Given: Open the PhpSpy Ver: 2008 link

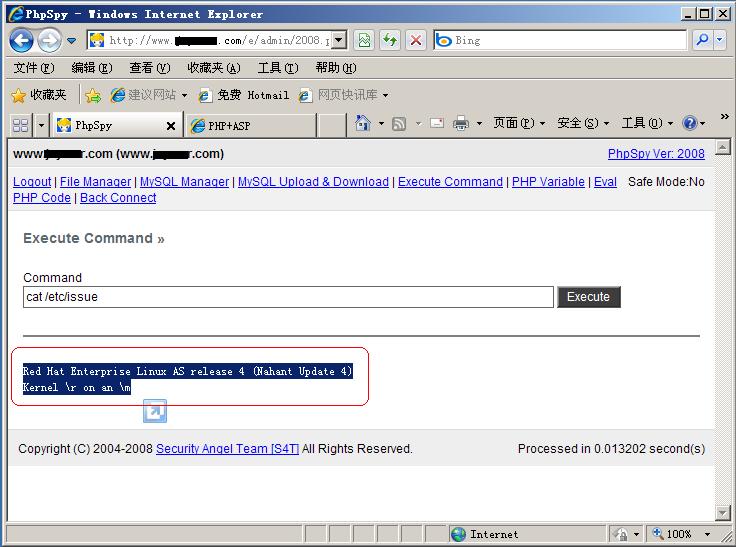Looking at the screenshot, I should 656,154.
